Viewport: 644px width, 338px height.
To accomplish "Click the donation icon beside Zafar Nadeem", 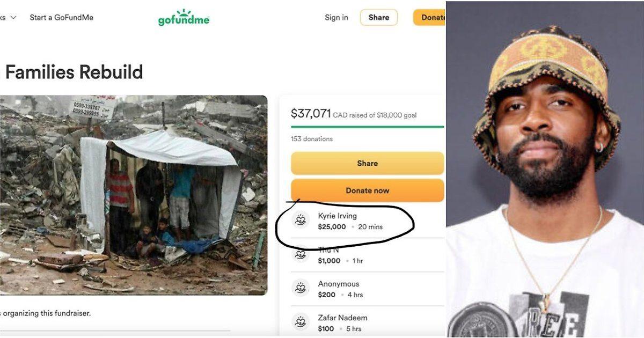I will [301, 322].
